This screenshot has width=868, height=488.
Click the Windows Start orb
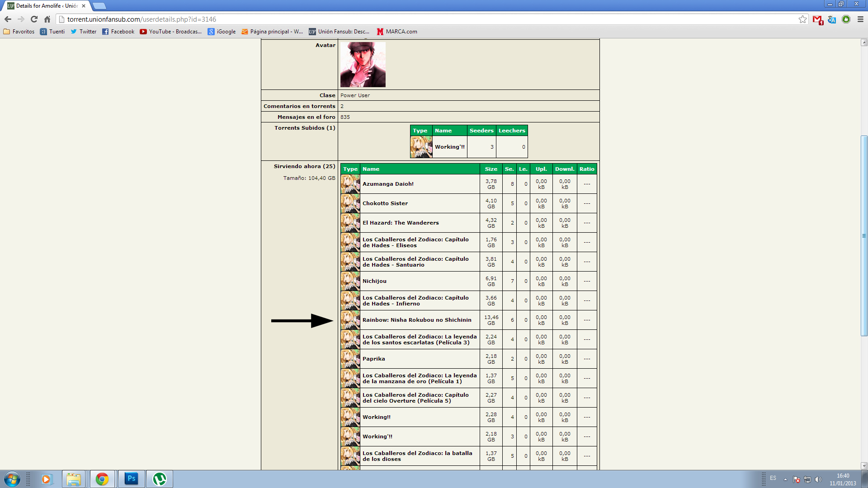click(x=12, y=479)
